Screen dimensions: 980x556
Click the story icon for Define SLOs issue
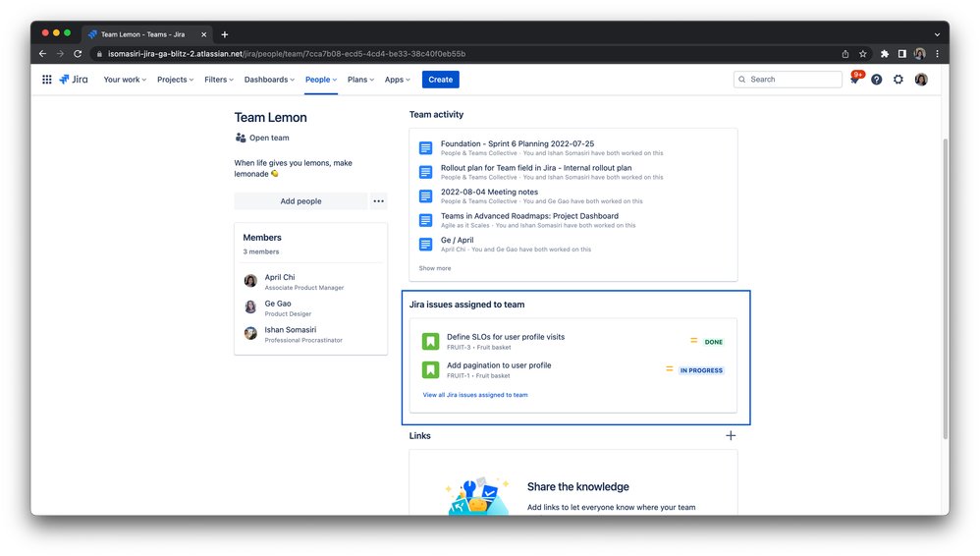pyautogui.click(x=431, y=342)
